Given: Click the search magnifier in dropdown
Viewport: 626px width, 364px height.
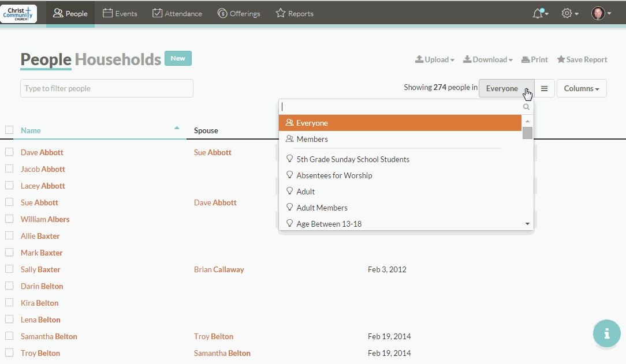Looking at the screenshot, I should pyautogui.click(x=526, y=107).
